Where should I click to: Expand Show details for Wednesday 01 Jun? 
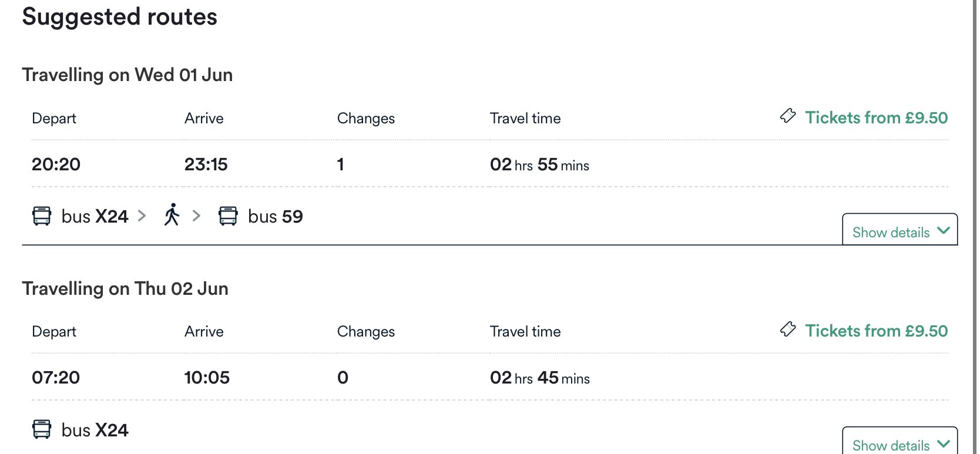point(900,231)
